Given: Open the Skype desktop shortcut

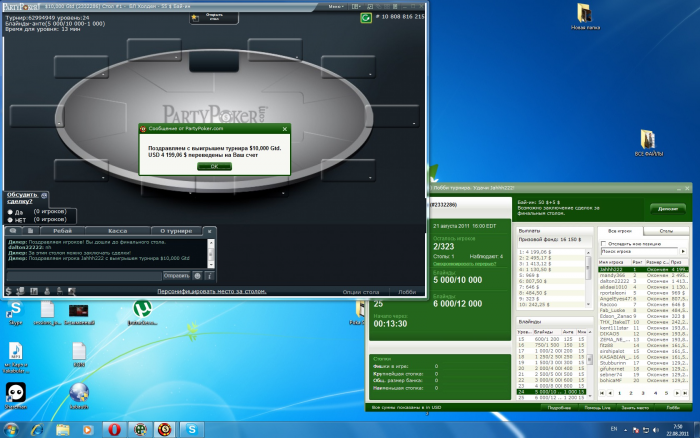Looking at the screenshot, I should 15,312.
